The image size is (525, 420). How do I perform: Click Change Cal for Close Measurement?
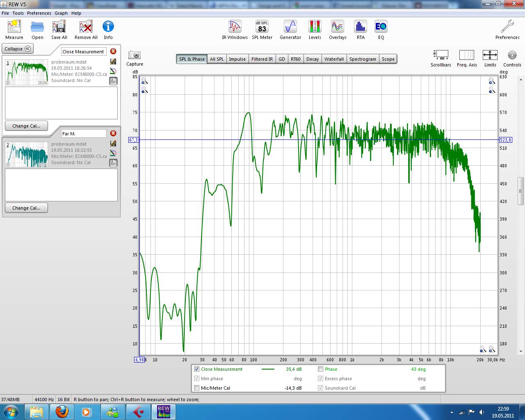click(x=26, y=126)
